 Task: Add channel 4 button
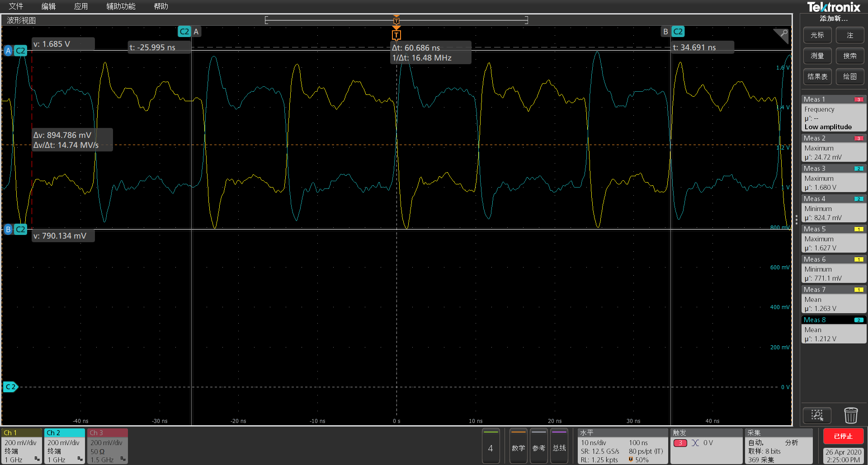click(x=491, y=446)
